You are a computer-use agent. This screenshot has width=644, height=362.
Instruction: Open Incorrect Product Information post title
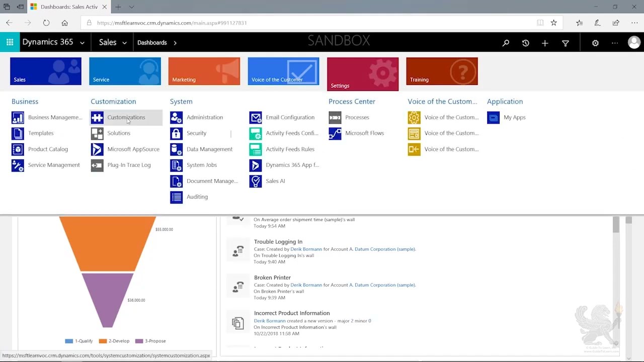coord(292,313)
